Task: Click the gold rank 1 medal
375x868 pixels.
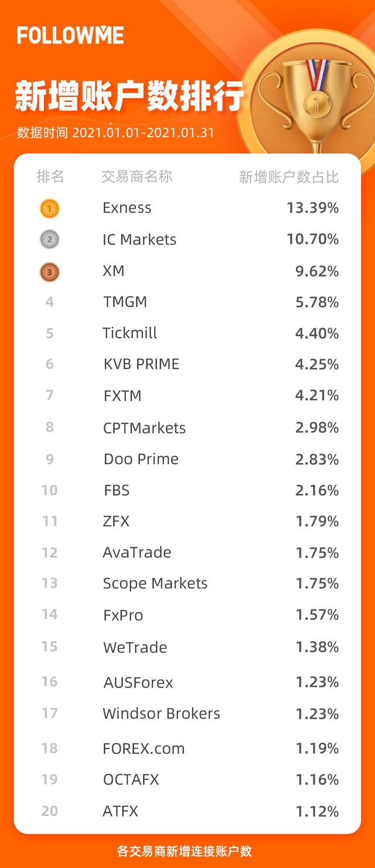Action: pyautogui.click(x=49, y=208)
